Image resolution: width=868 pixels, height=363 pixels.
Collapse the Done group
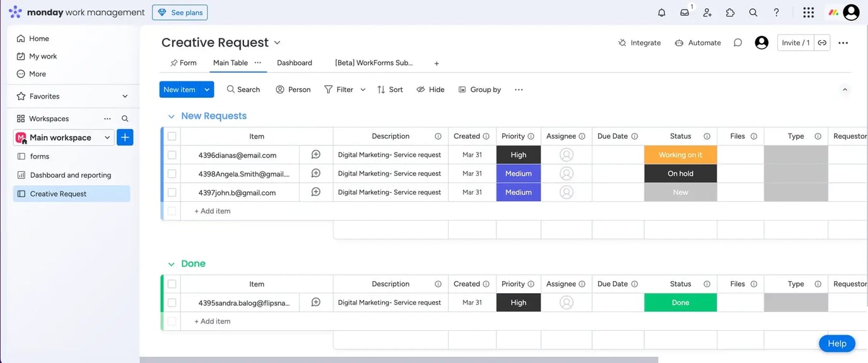171,264
